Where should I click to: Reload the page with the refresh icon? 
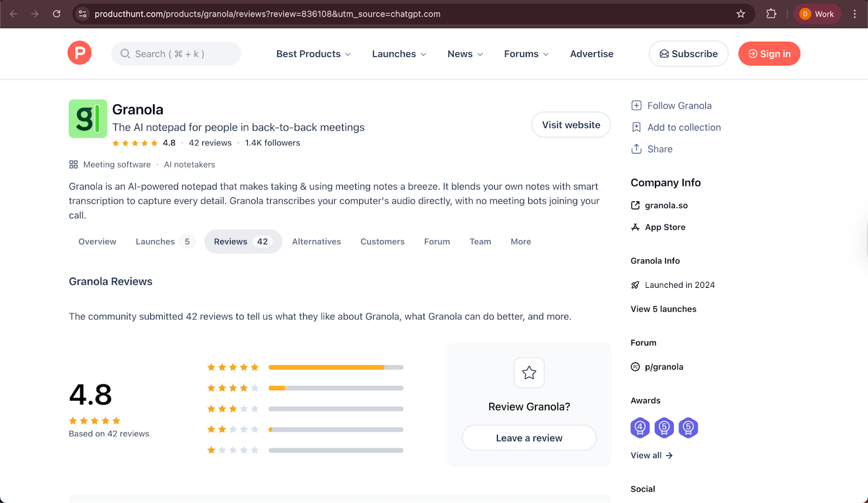tap(56, 14)
